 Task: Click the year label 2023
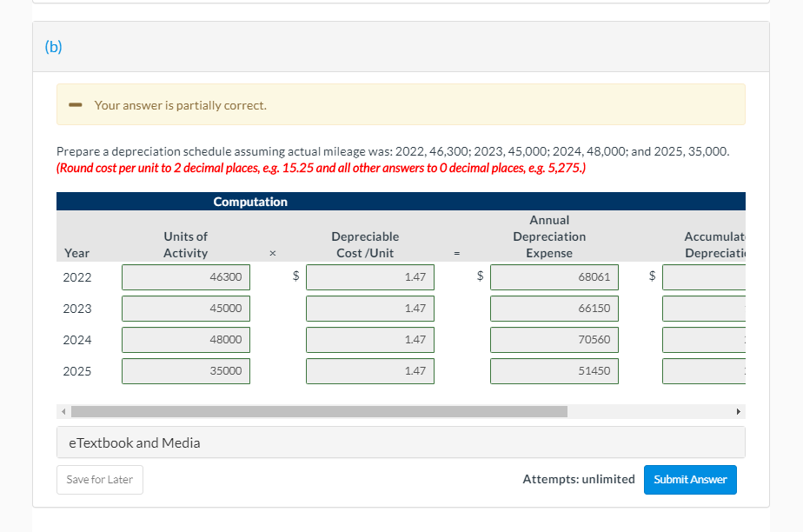pyautogui.click(x=77, y=309)
